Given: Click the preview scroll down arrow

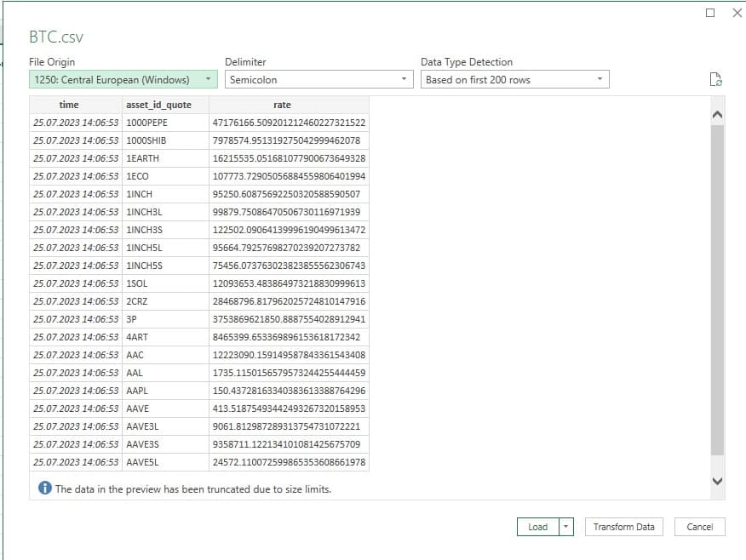Looking at the screenshot, I should (x=717, y=481).
